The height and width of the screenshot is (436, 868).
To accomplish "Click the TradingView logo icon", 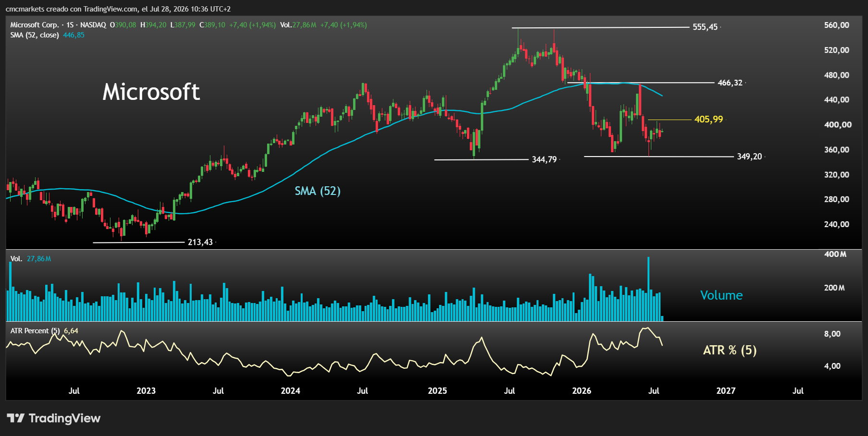I will [x=15, y=418].
